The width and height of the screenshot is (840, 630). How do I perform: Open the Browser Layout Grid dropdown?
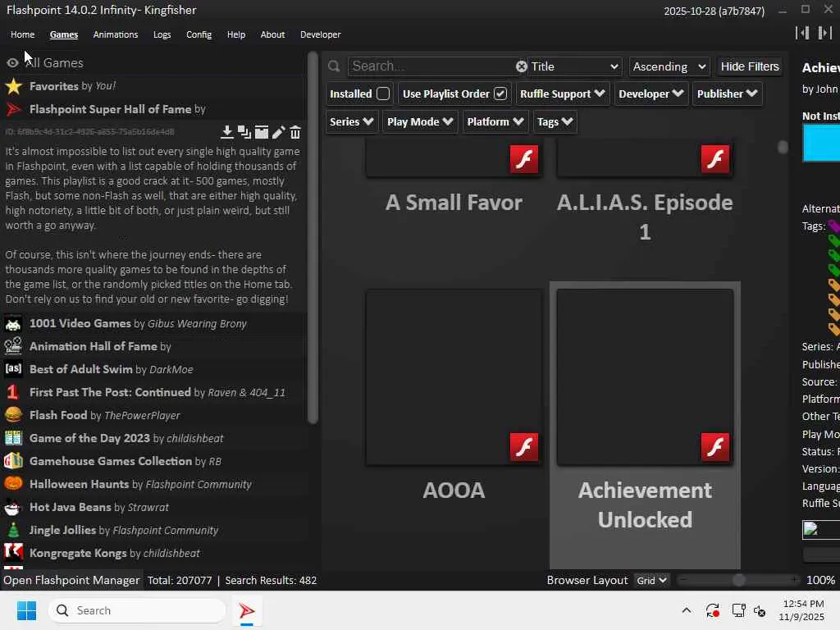coord(651,581)
